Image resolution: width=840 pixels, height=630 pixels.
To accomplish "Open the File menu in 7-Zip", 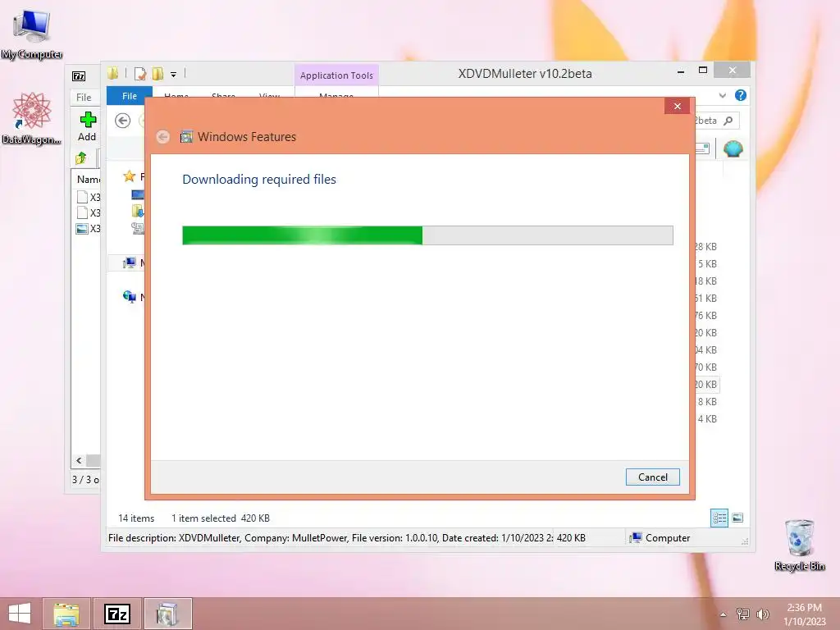I will (84, 97).
